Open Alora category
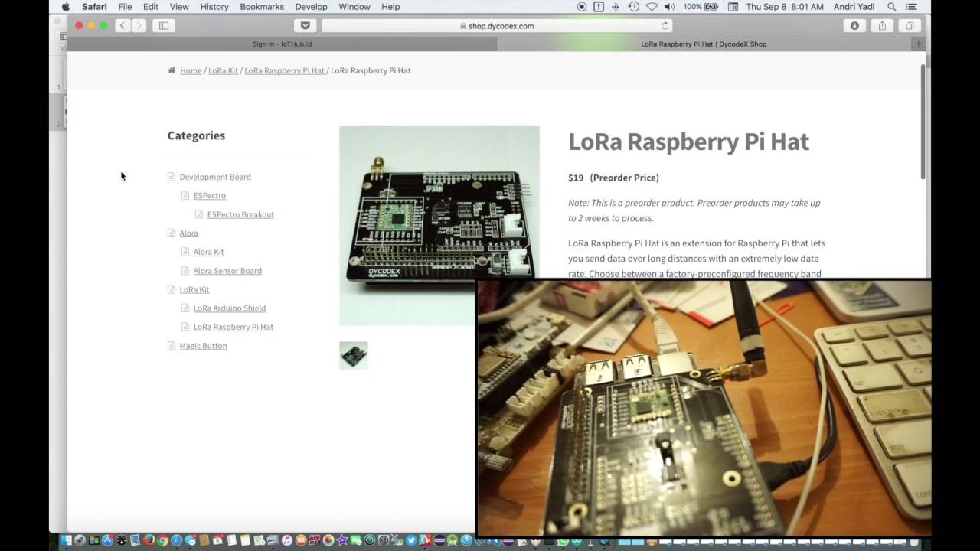Screen dimensions: 980x551 click(x=188, y=233)
